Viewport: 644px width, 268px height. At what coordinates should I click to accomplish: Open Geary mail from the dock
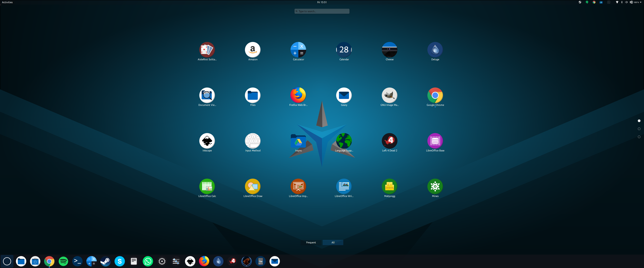(x=275, y=261)
